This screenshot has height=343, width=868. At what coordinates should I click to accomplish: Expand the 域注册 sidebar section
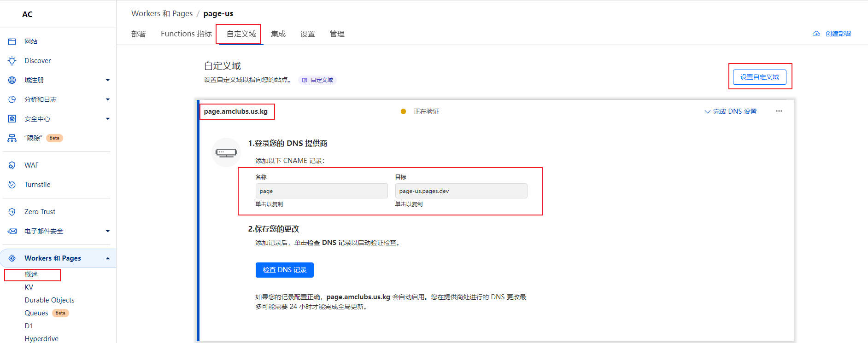[108, 80]
